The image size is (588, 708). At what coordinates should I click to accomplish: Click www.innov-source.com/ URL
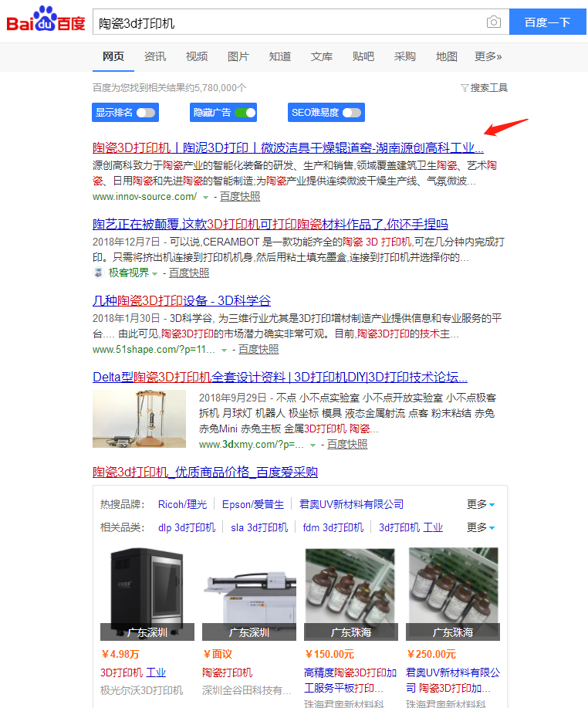tap(144, 197)
